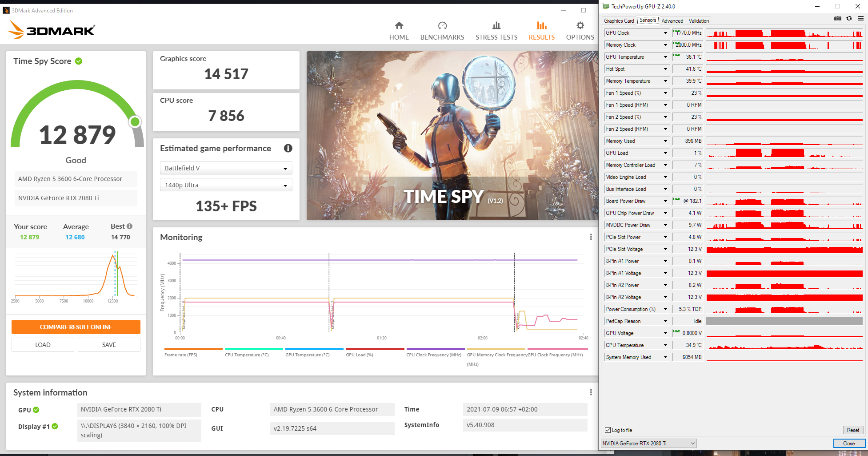Switch to the Validation tab
Image resolution: width=868 pixels, height=456 pixels.
699,20
